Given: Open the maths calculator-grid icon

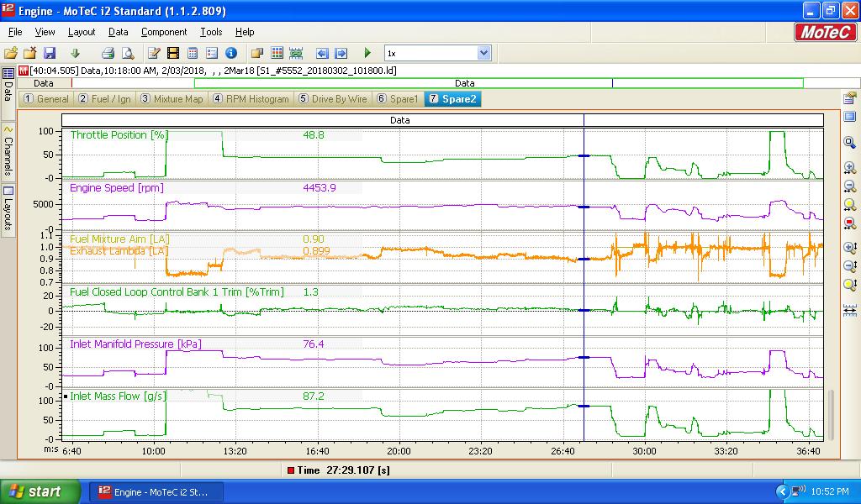Looking at the screenshot, I should pyautogui.click(x=193, y=53).
